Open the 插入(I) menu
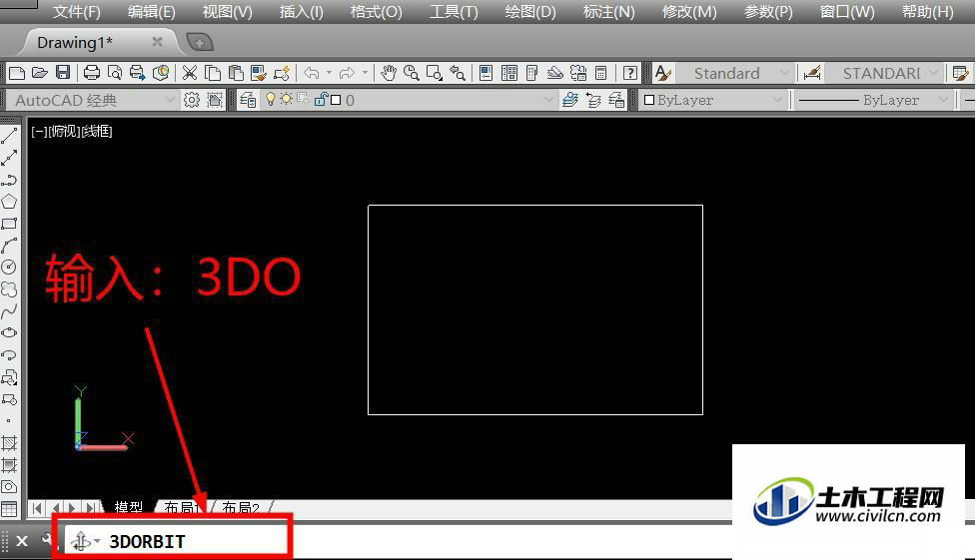 pos(301,11)
